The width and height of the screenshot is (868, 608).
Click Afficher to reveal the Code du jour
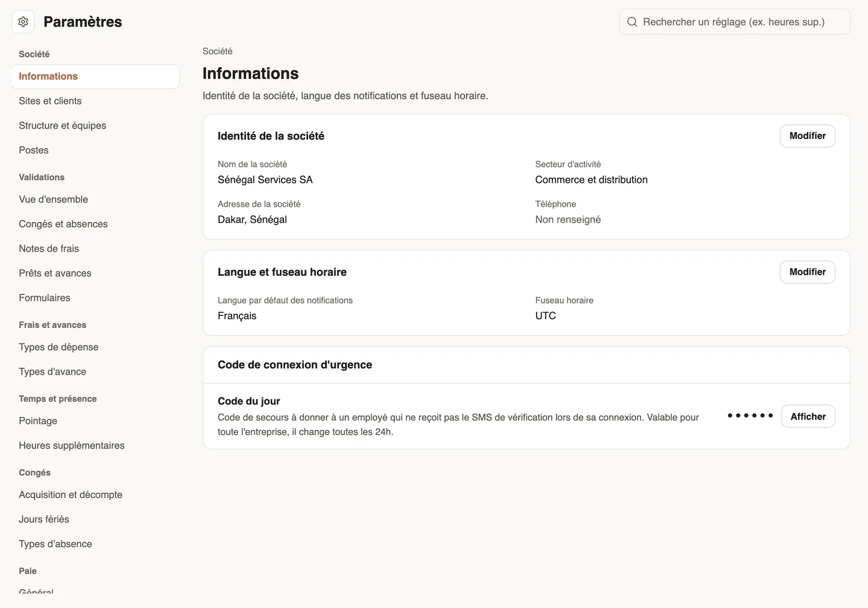tap(808, 416)
